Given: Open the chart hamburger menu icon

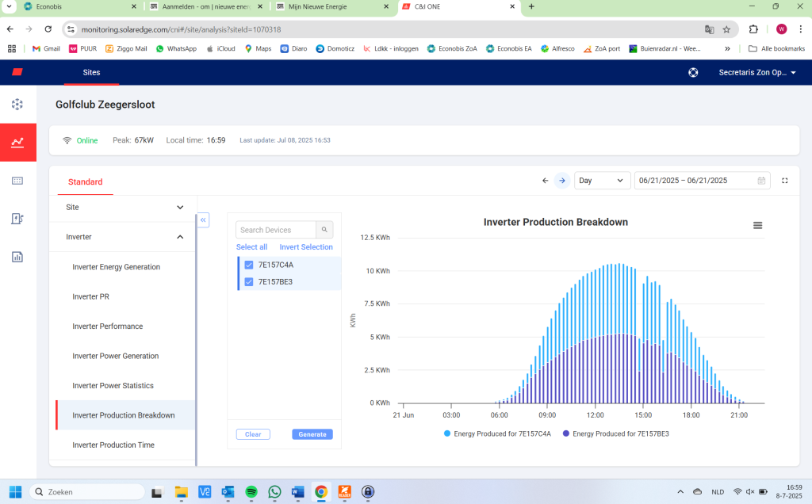Looking at the screenshot, I should (757, 226).
